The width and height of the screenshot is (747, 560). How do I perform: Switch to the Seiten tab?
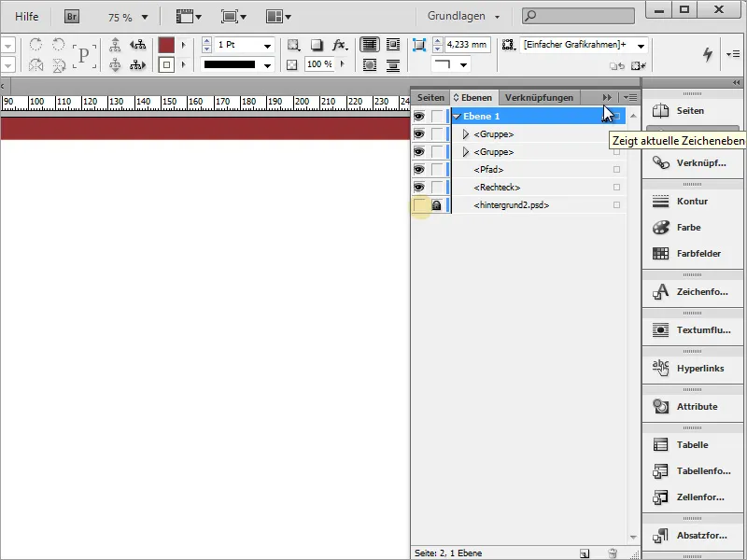430,98
